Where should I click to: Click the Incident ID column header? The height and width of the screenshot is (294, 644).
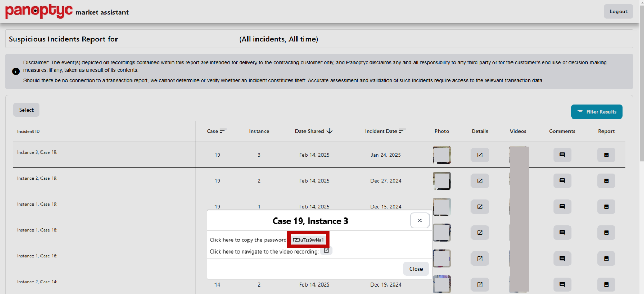[x=28, y=131]
